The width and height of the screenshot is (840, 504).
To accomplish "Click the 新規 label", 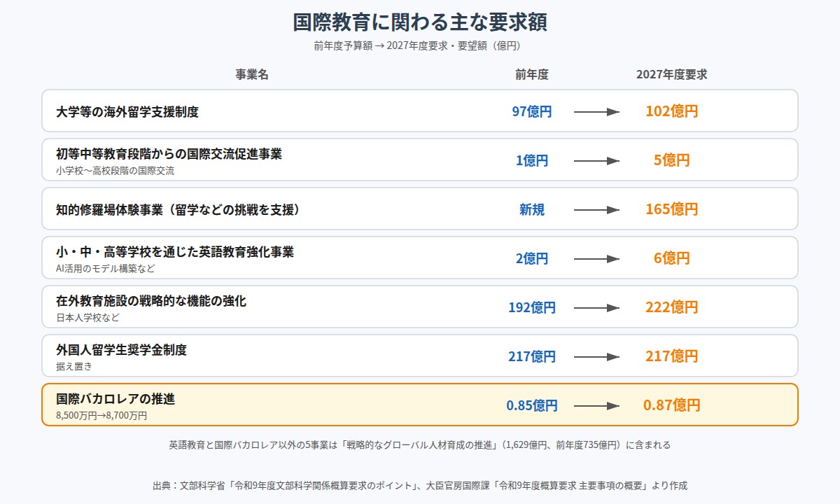I will point(532,209).
